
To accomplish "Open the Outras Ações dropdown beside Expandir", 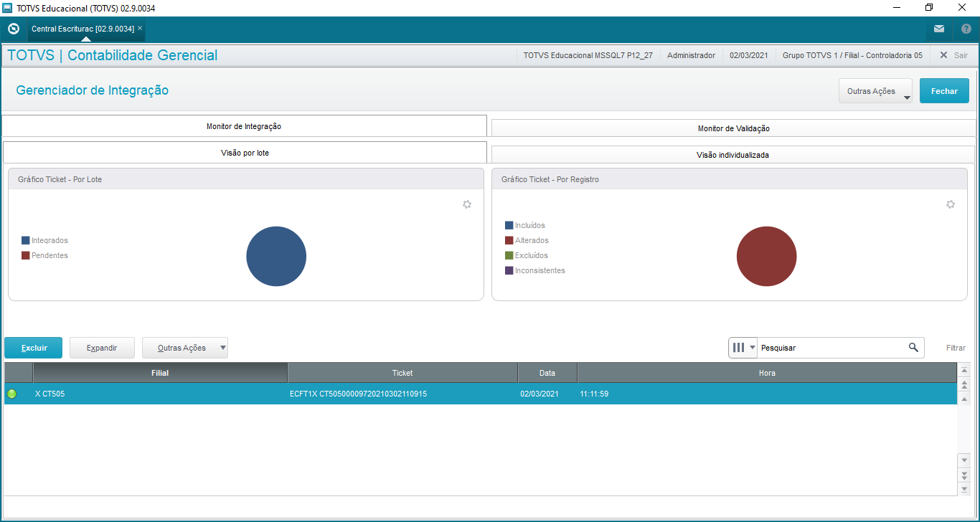I will [184, 348].
